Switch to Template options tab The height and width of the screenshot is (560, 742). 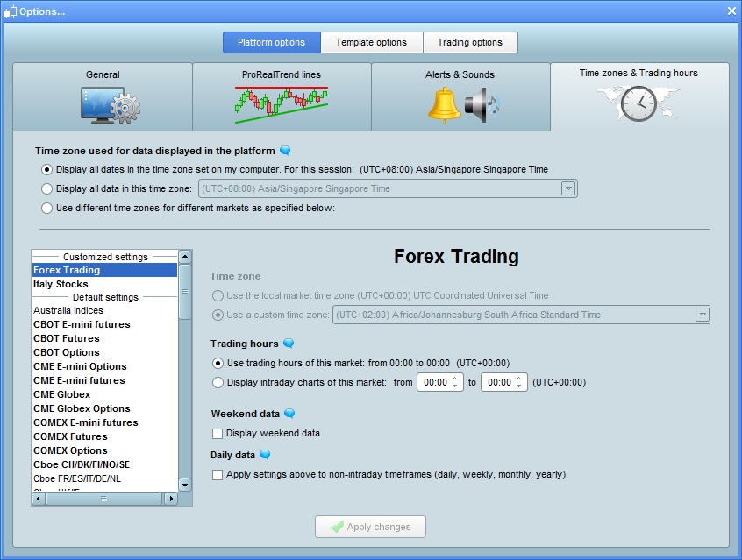(x=372, y=43)
